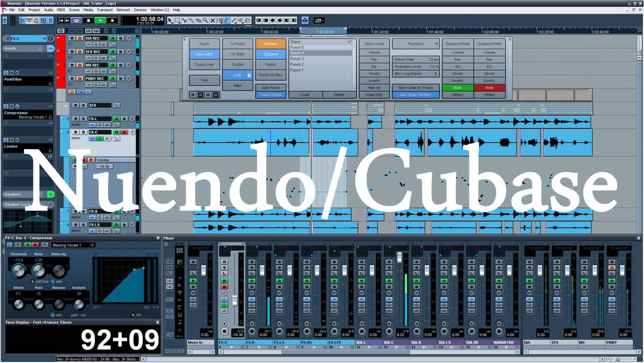Toggle the Autoscroll toolbar icon
The width and height of the screenshot is (644, 363).
click(305, 20)
